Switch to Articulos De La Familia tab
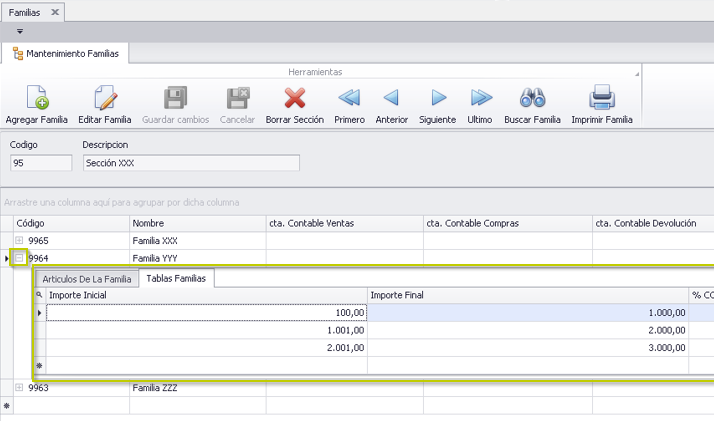This screenshot has width=714, height=421. tap(87, 279)
